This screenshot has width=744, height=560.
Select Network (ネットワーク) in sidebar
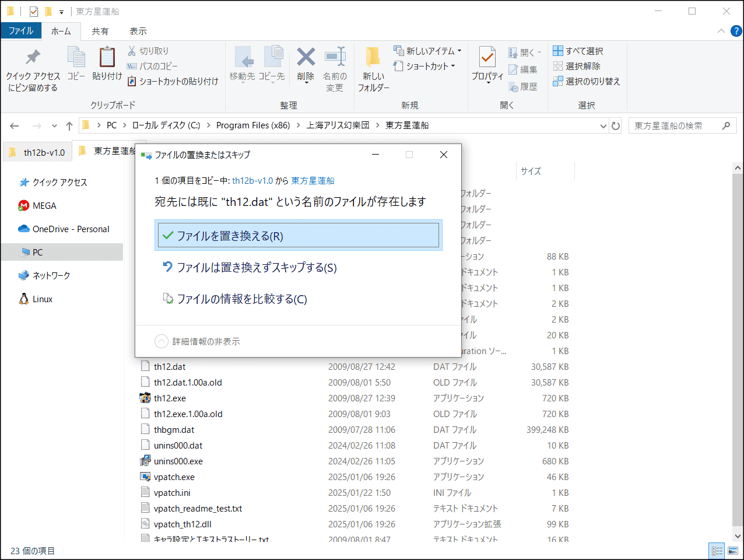point(44,275)
